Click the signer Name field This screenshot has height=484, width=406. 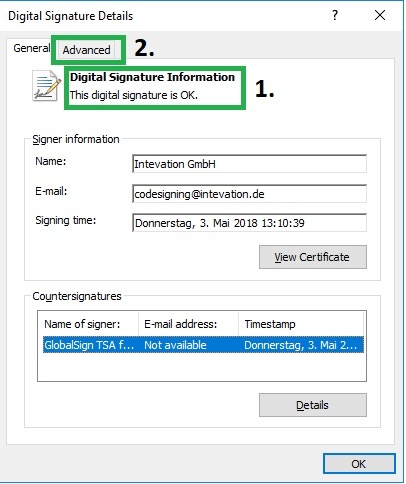[x=249, y=164]
